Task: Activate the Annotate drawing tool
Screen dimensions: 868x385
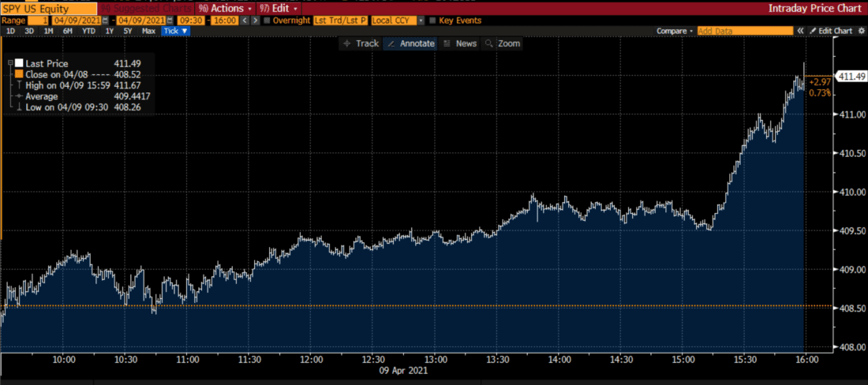Action: point(410,43)
